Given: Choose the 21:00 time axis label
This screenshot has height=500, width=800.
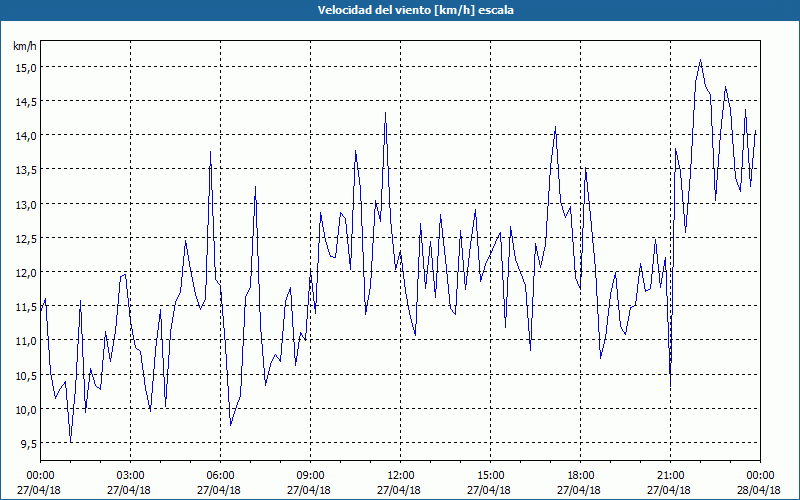Looking at the screenshot, I should tap(670, 476).
